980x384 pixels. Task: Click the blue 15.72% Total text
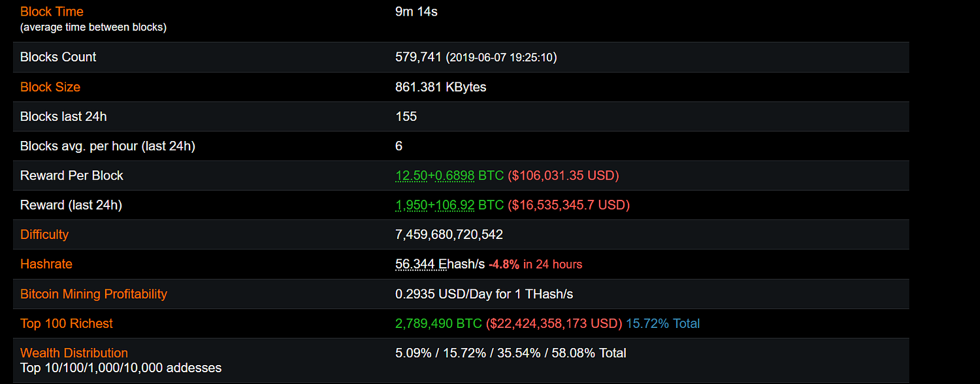pyautogui.click(x=662, y=323)
